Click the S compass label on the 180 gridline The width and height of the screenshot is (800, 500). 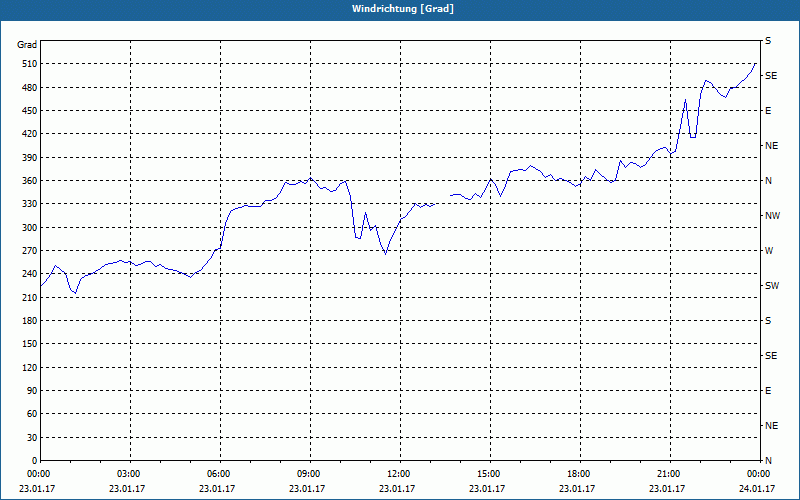click(768, 321)
